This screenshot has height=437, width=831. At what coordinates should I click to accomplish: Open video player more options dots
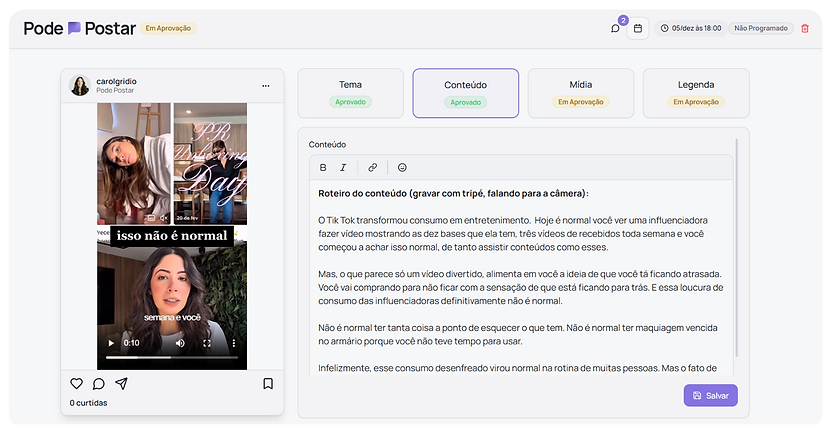[x=234, y=343]
